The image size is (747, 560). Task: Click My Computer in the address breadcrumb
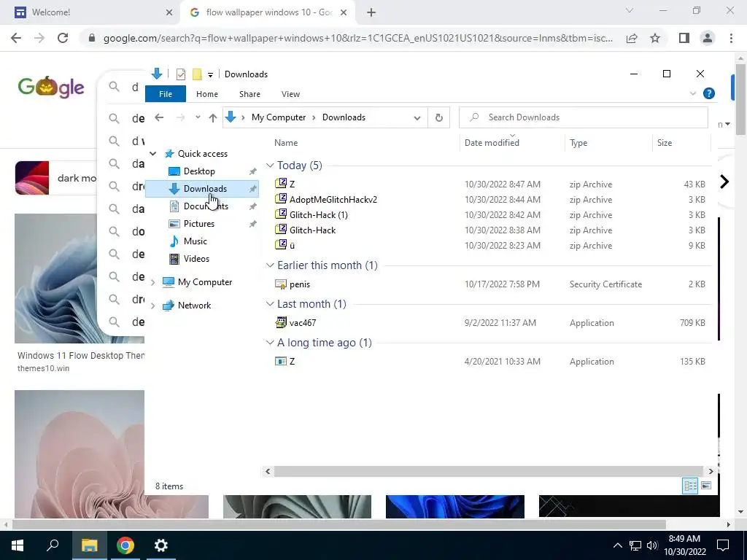tap(279, 117)
